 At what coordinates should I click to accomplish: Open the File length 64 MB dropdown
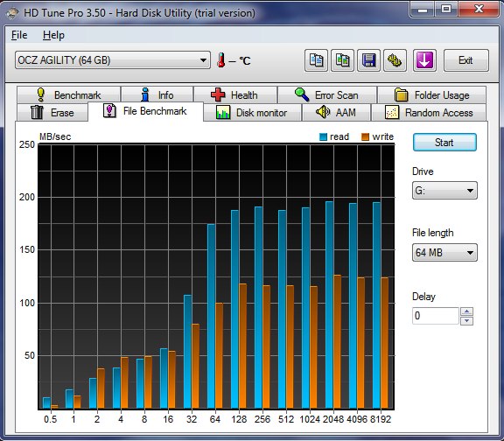pos(444,253)
